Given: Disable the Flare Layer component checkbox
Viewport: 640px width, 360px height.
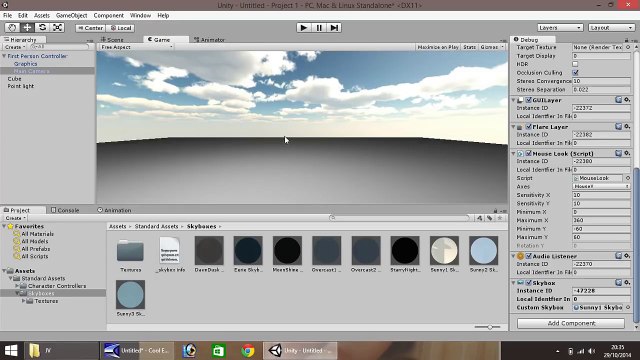Looking at the screenshot, I should point(528,127).
